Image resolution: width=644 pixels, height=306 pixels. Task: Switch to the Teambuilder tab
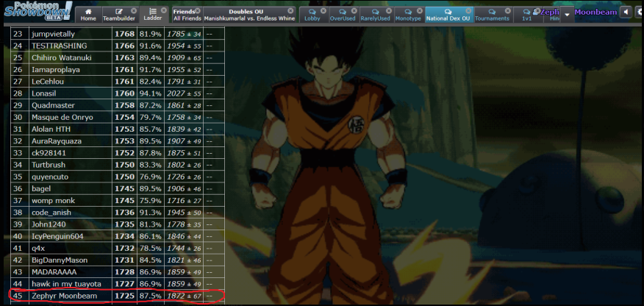pyautogui.click(x=119, y=15)
